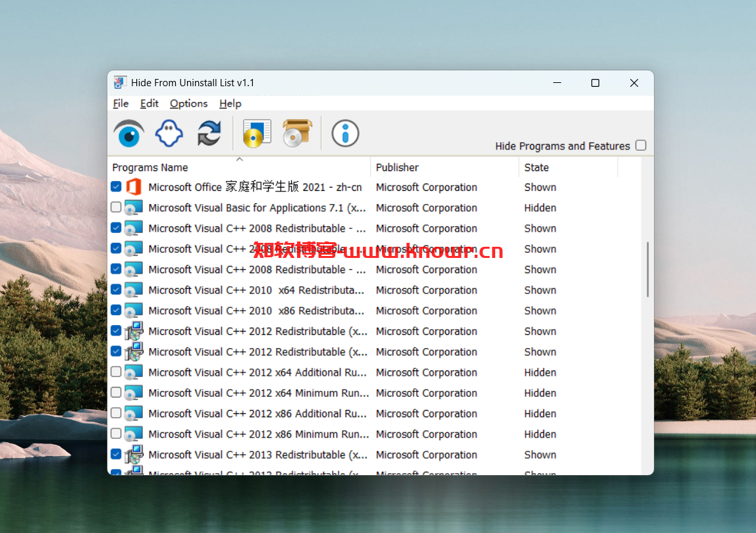Image resolution: width=756 pixels, height=533 pixels.
Task: Click the eye icon to show selected programs
Action: (128, 134)
